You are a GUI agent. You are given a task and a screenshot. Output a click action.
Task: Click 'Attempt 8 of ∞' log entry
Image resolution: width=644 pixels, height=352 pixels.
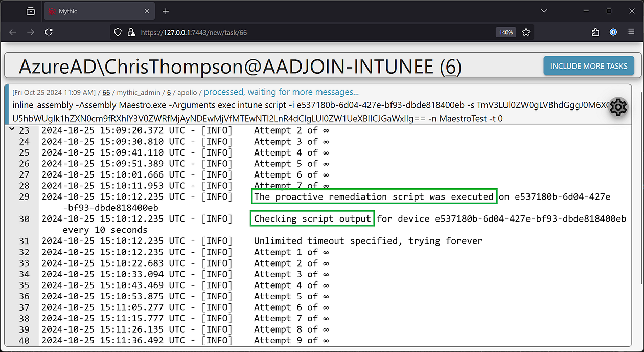[291, 329]
